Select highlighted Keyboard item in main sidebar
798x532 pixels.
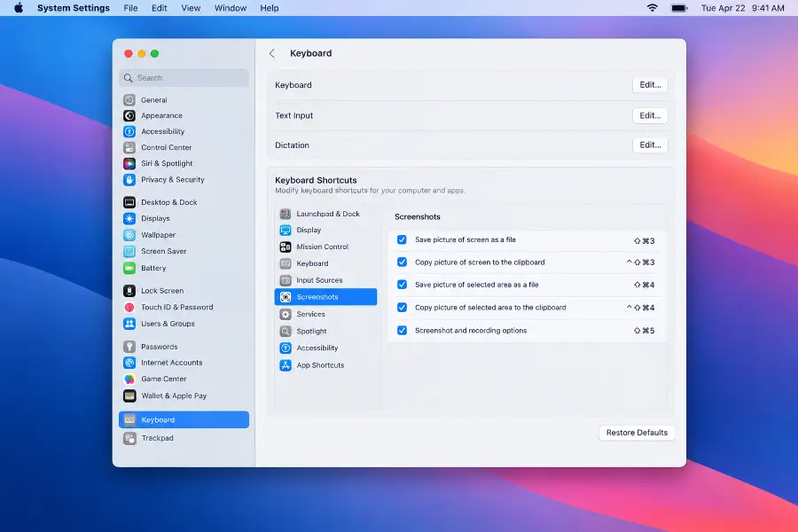184,419
